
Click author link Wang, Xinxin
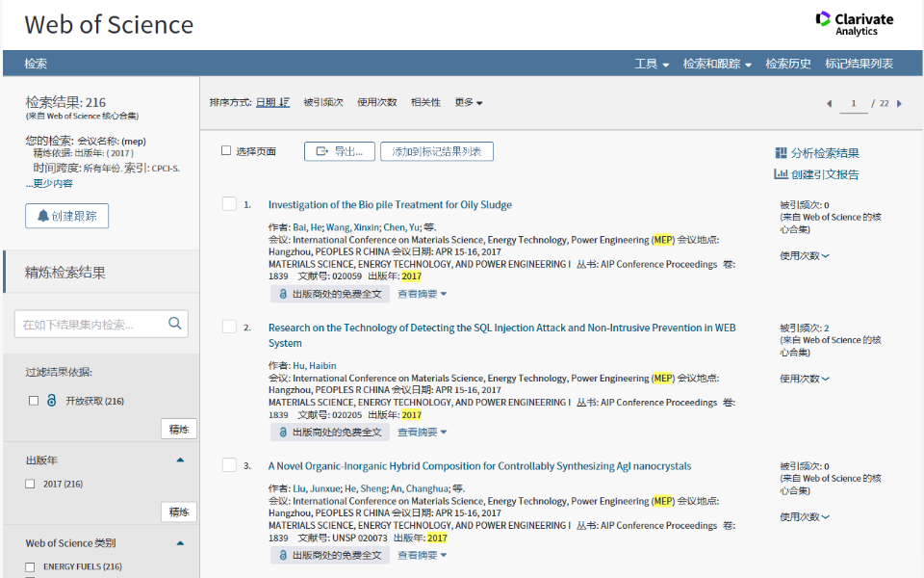tap(353, 227)
